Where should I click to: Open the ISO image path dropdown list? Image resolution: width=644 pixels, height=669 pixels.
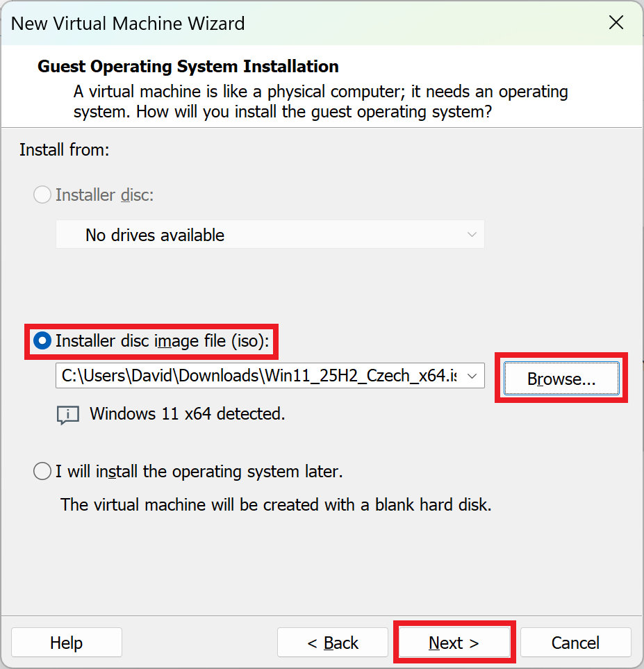[472, 376]
